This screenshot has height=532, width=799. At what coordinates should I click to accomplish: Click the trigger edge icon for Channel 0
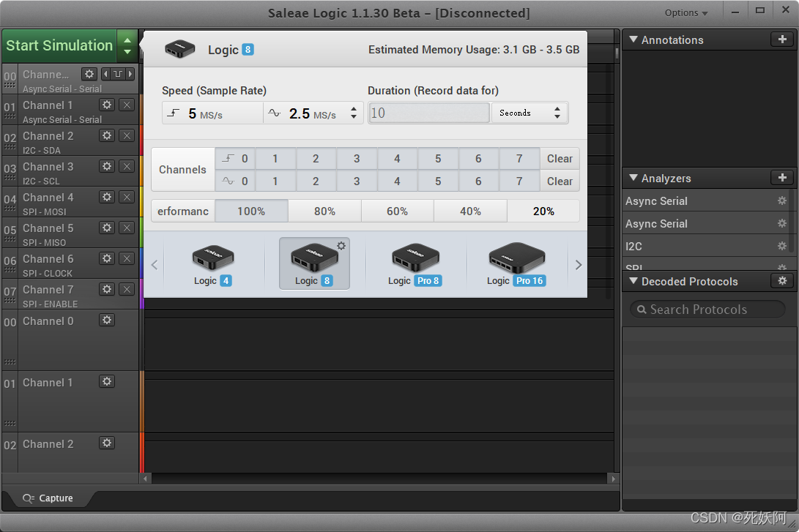(x=117, y=74)
